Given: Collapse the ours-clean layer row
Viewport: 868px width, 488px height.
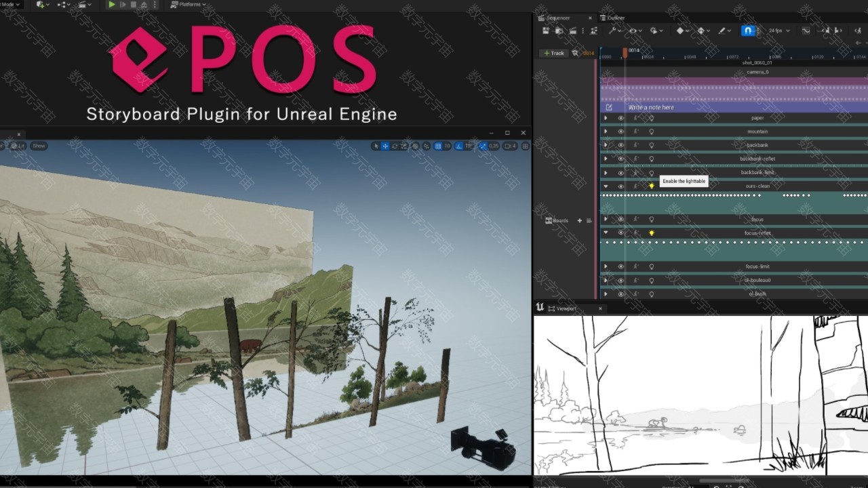Looking at the screenshot, I should 606,186.
